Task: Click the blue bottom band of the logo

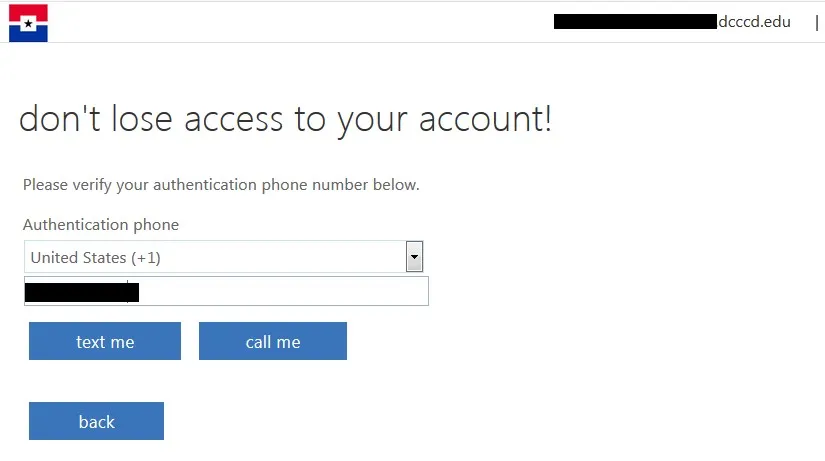Action: pyautogui.click(x=28, y=36)
